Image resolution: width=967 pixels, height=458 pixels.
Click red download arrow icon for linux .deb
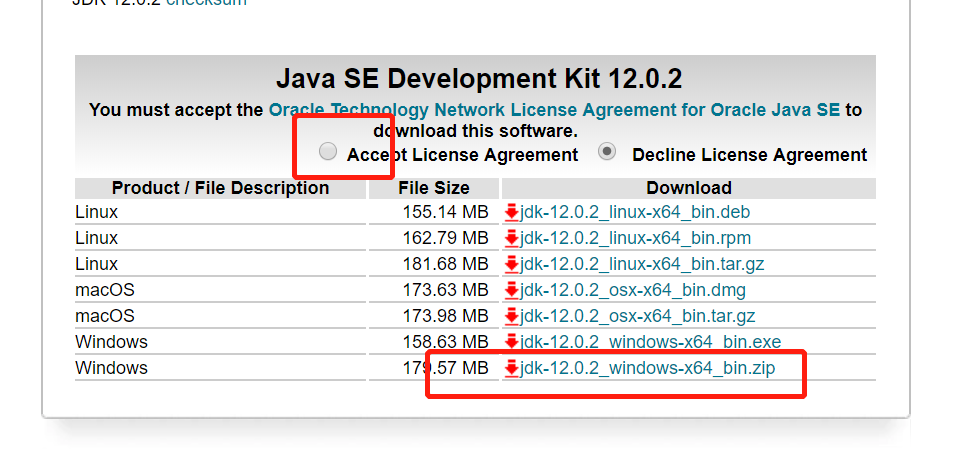click(511, 213)
